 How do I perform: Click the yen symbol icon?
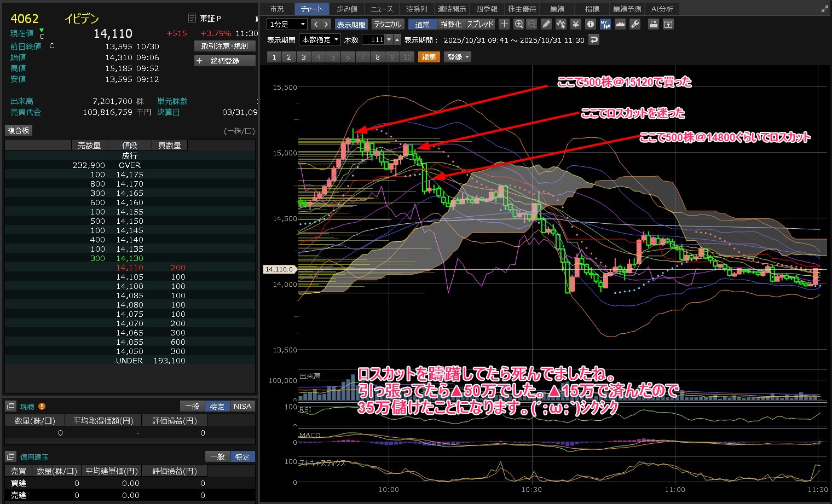pos(575,24)
